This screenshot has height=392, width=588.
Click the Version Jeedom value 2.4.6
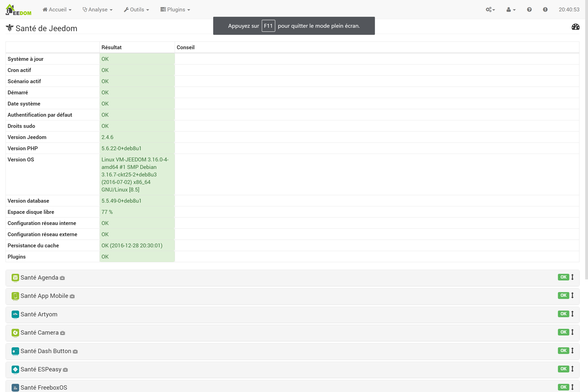click(107, 137)
